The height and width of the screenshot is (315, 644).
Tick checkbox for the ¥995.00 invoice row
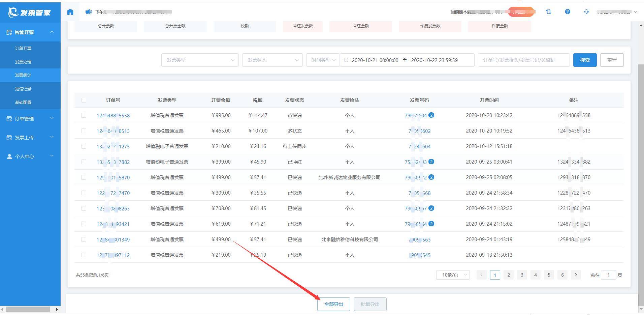point(84,115)
